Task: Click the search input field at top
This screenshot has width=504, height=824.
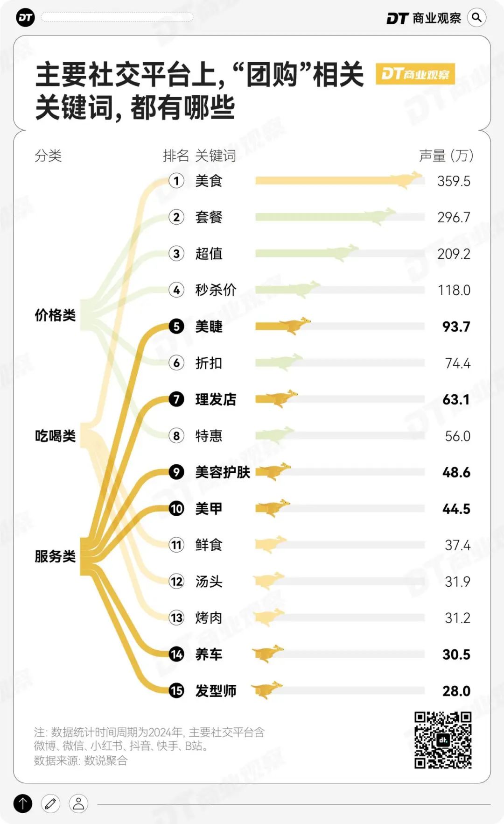Action: tap(117, 17)
